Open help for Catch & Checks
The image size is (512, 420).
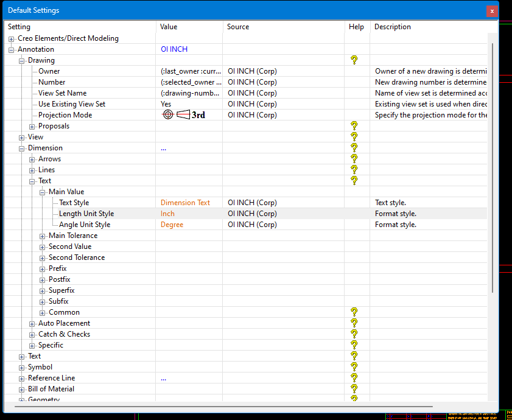[354, 334]
